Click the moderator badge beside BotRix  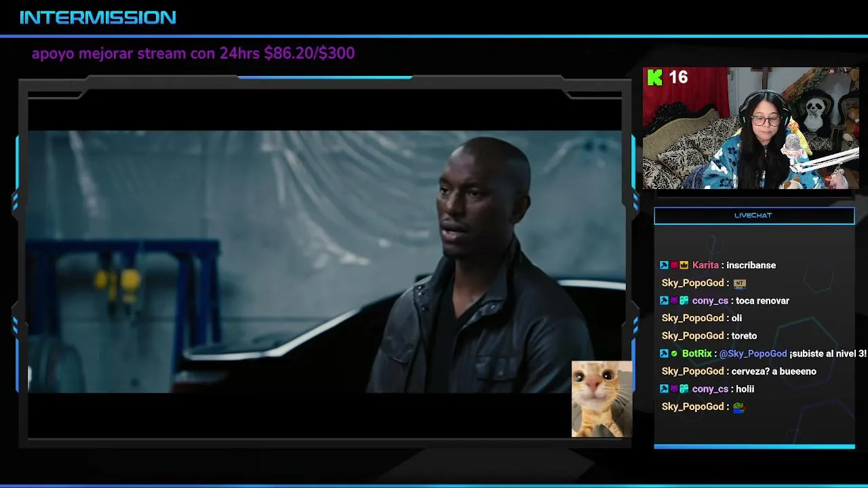tap(664, 353)
